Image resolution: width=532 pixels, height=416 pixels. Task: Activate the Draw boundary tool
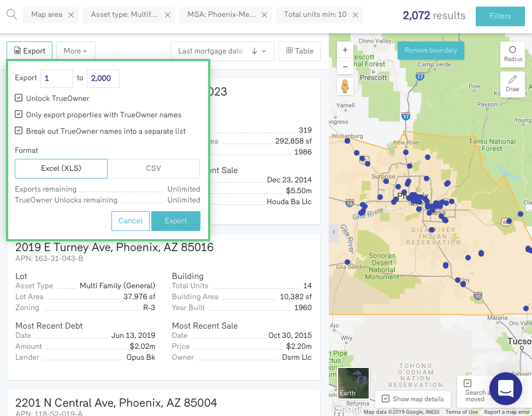(512, 84)
